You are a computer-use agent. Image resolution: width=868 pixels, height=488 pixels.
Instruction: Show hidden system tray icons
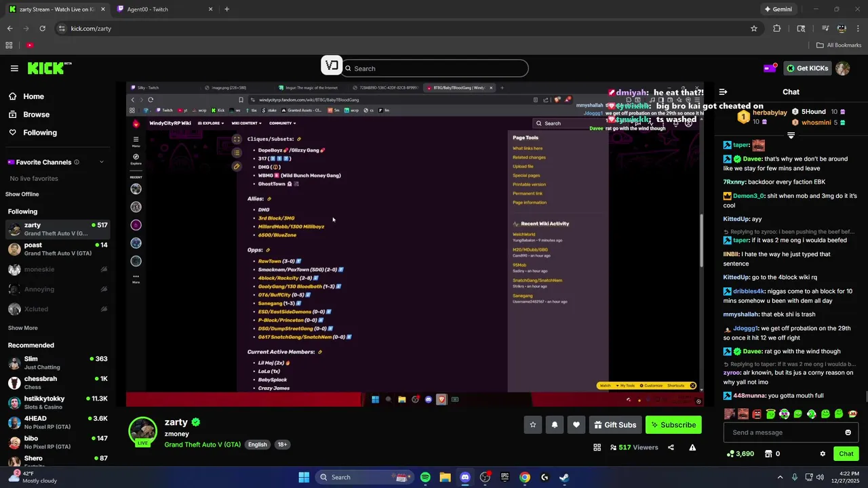[780, 477]
